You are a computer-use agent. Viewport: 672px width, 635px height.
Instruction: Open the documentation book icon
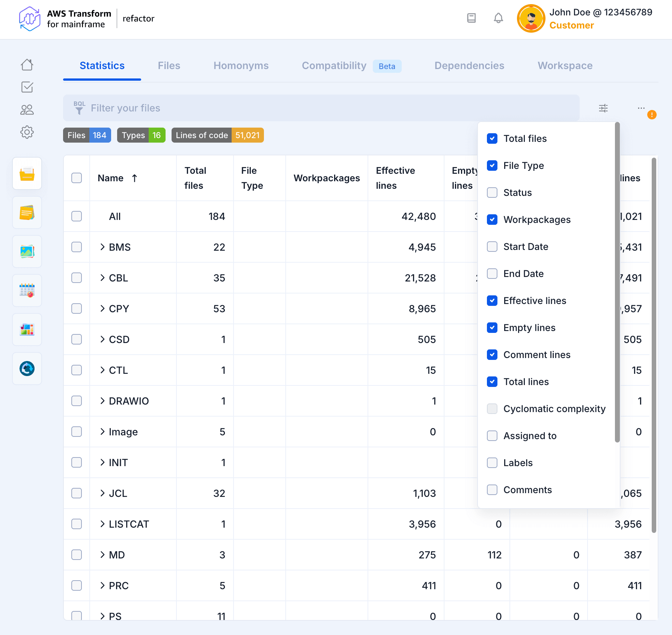(x=471, y=18)
